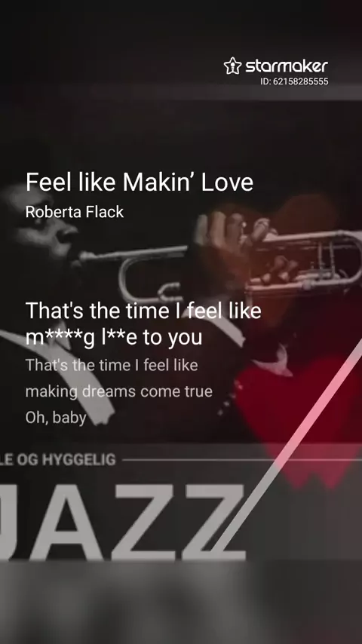This screenshot has height=644, width=362.
Task: Tap artist name Roberta Flack
Action: coord(75,212)
